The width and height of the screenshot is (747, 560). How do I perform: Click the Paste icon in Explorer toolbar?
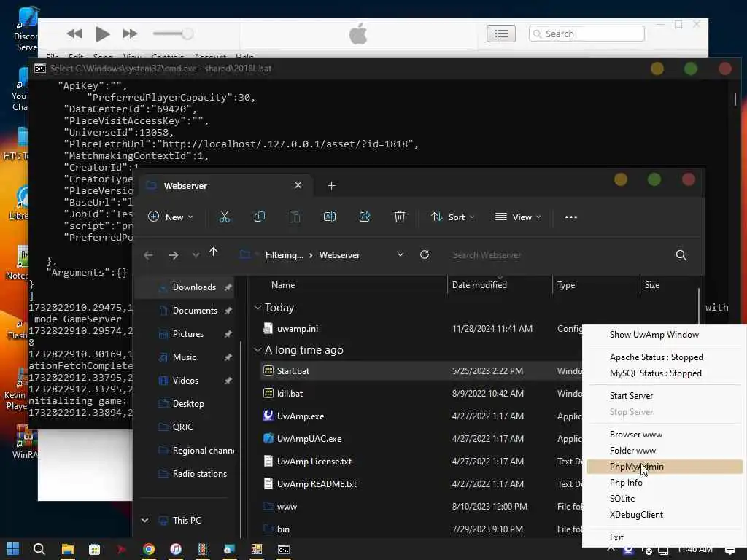coord(295,217)
